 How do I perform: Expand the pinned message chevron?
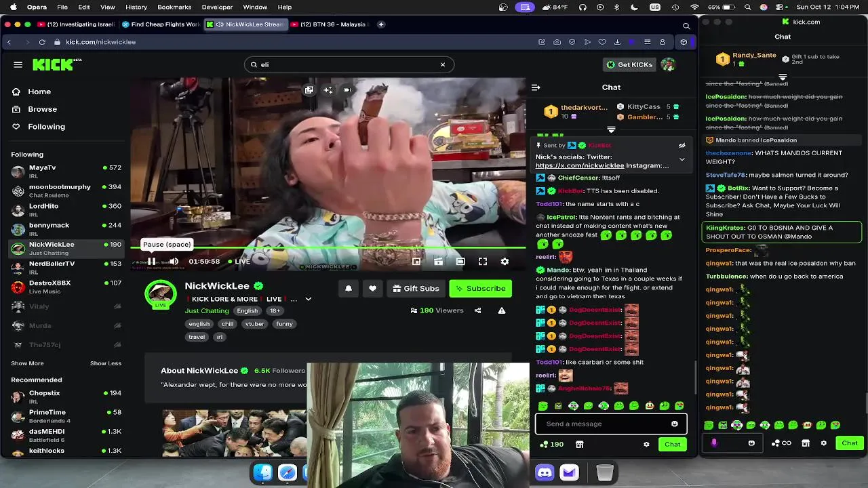tap(682, 159)
